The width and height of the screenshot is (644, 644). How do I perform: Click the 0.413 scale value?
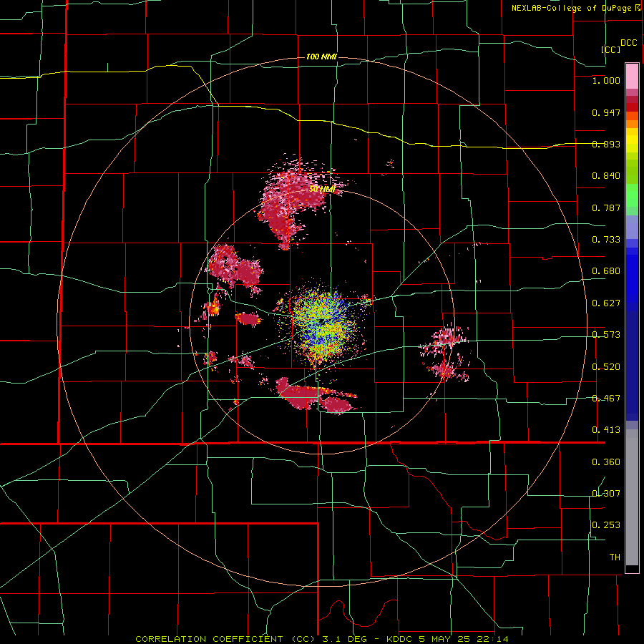tap(606, 430)
